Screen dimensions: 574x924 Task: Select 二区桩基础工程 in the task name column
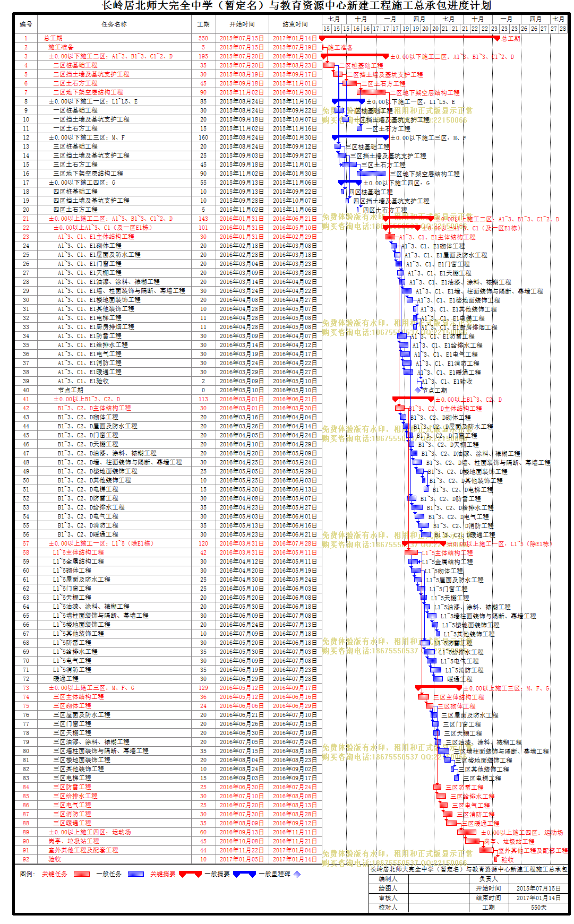pyautogui.click(x=75, y=65)
